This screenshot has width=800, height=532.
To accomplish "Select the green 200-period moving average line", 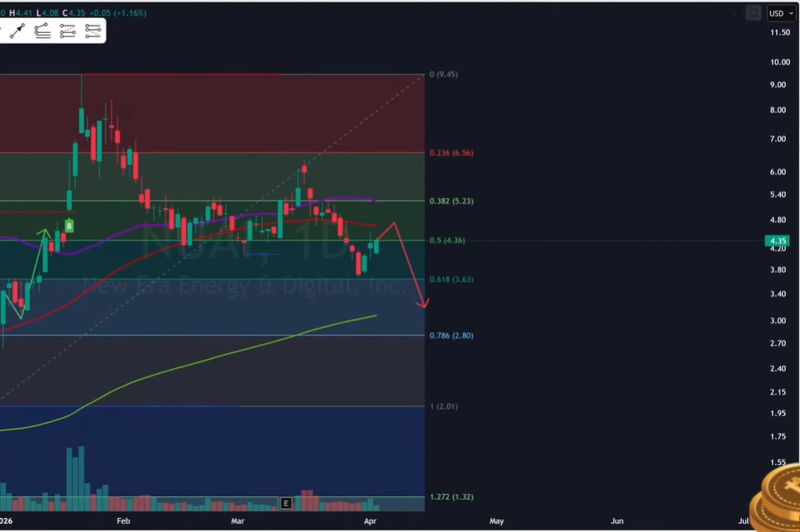I will pyautogui.click(x=248, y=348).
